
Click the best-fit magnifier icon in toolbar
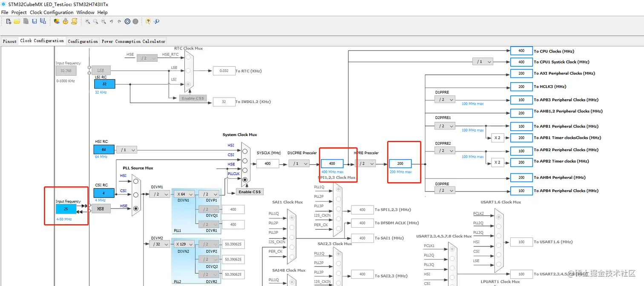[96, 21]
